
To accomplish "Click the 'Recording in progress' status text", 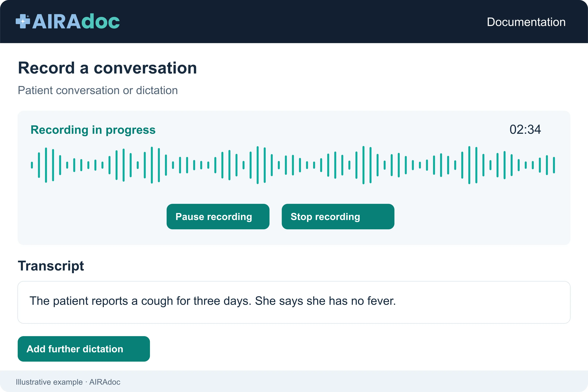I will click(93, 130).
